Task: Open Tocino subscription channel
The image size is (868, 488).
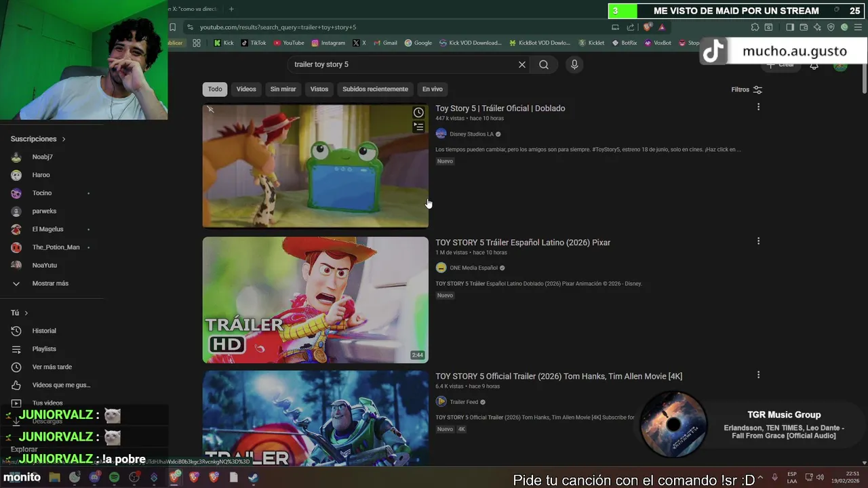Action: [x=42, y=193]
